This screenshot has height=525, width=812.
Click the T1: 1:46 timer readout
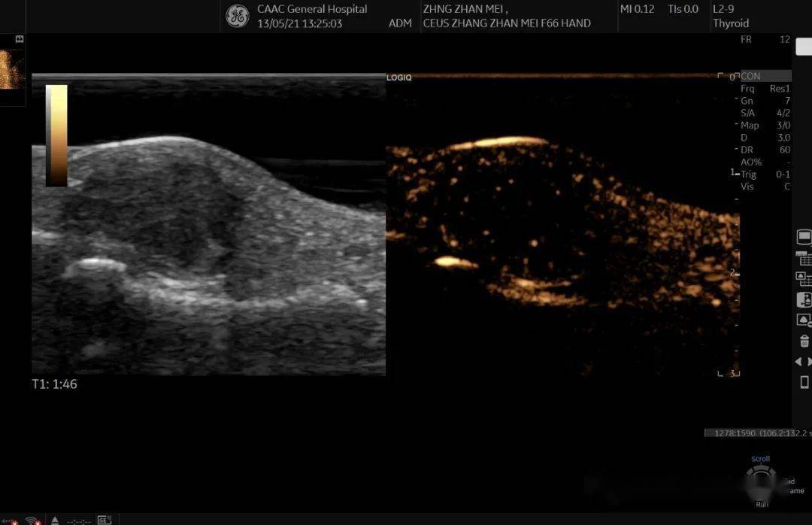(54, 384)
